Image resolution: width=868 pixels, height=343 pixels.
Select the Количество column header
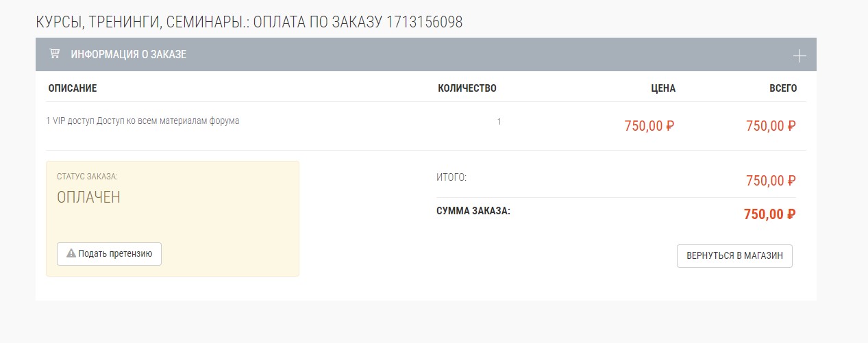pyautogui.click(x=467, y=88)
